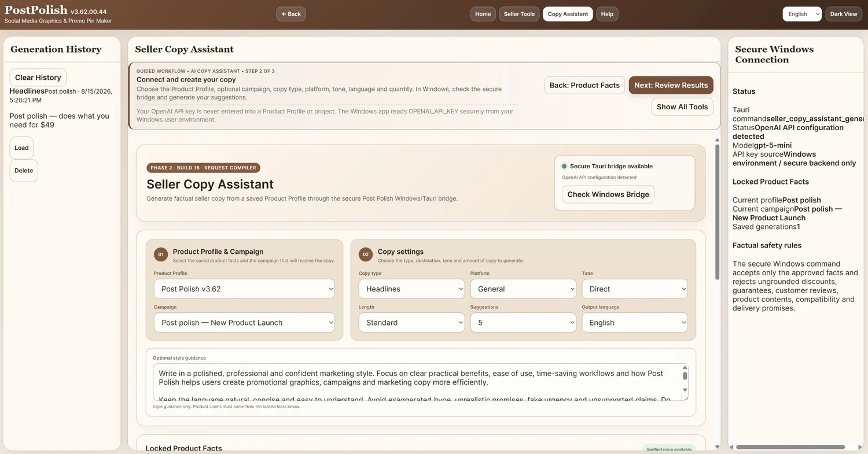Image resolution: width=868 pixels, height=454 pixels.
Task: Open the Help tab
Action: 607,14
